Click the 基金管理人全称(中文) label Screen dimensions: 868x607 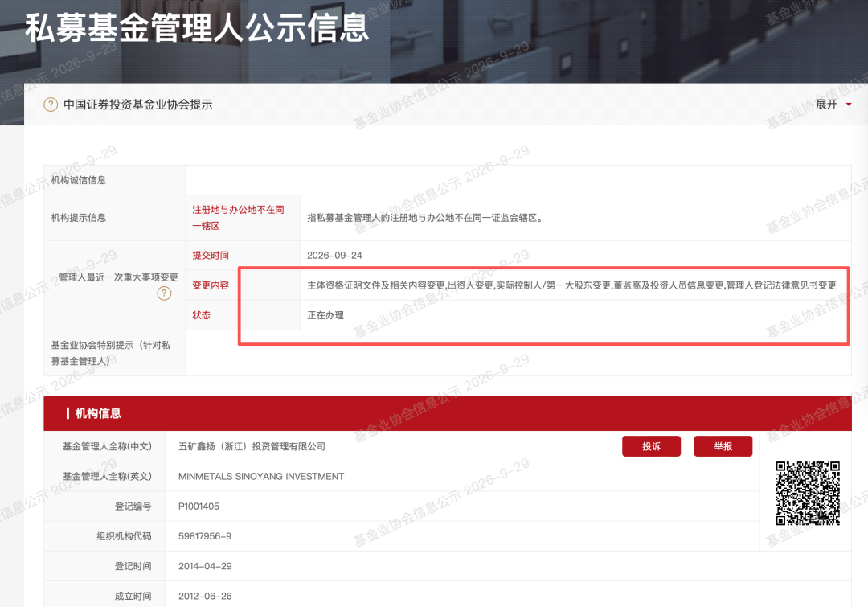pyautogui.click(x=107, y=446)
